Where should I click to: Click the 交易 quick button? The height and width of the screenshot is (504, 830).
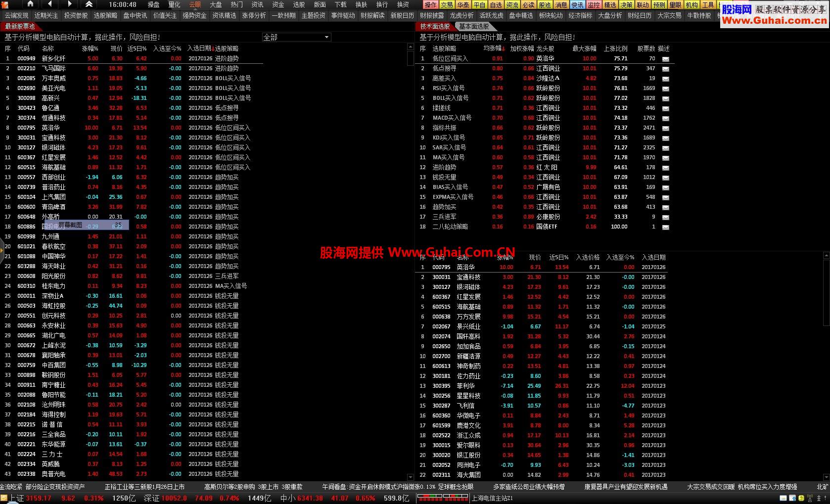click(447, 5)
